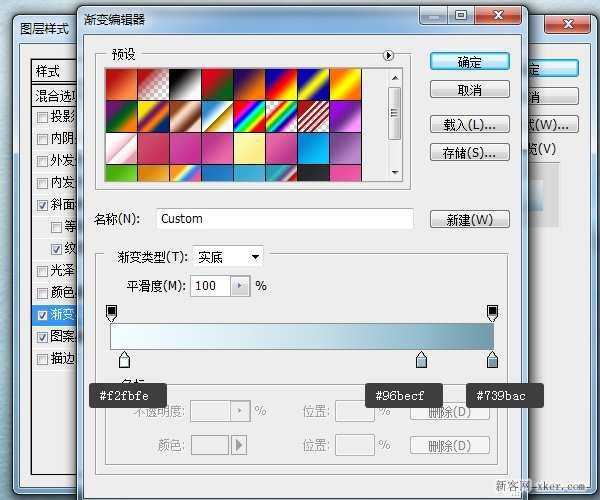Viewport: 600px width, 500px height.
Task: Select the leftmost white color stop
Action: [124, 359]
